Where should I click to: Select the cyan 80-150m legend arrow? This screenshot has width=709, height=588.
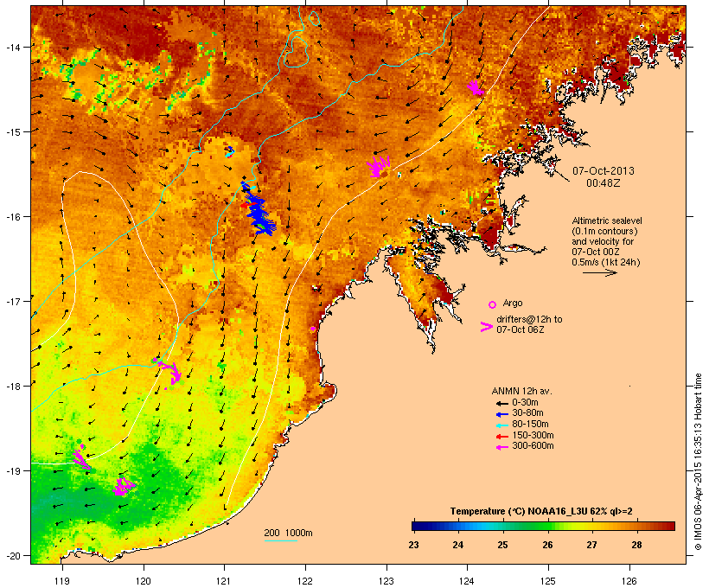click(501, 425)
